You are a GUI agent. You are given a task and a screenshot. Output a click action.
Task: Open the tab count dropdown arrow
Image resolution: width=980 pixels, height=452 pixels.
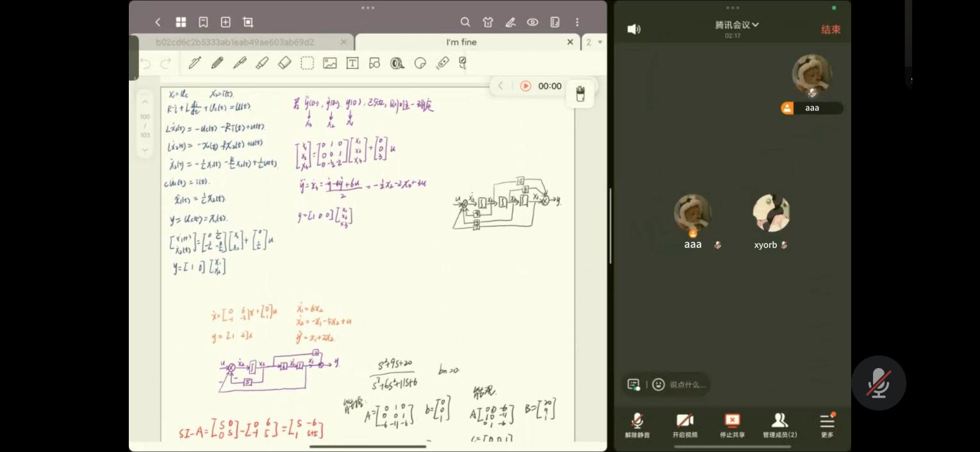(600, 42)
